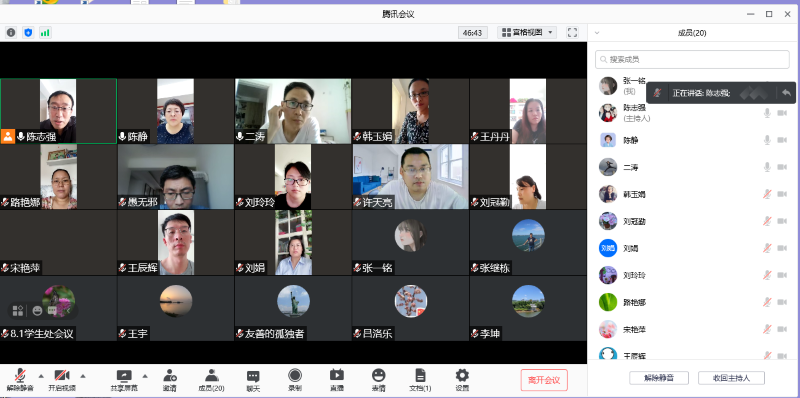
Task: Expand share screen options arrow
Action: pos(145,376)
